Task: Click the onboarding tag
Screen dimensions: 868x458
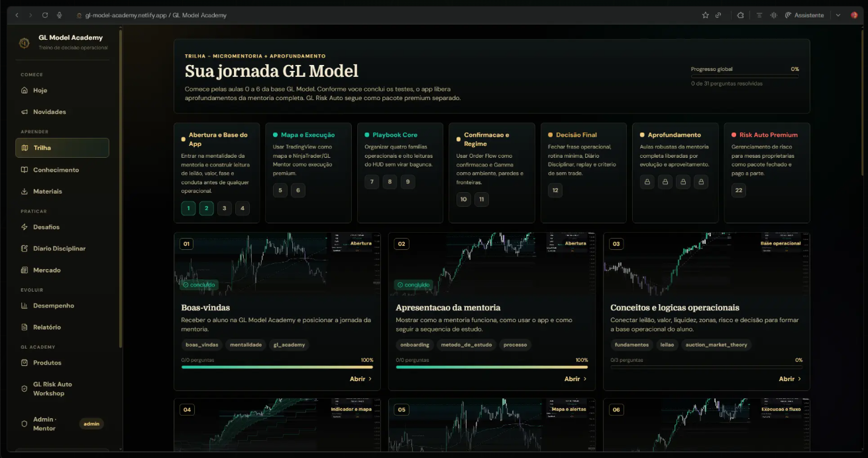Action: pyautogui.click(x=415, y=345)
